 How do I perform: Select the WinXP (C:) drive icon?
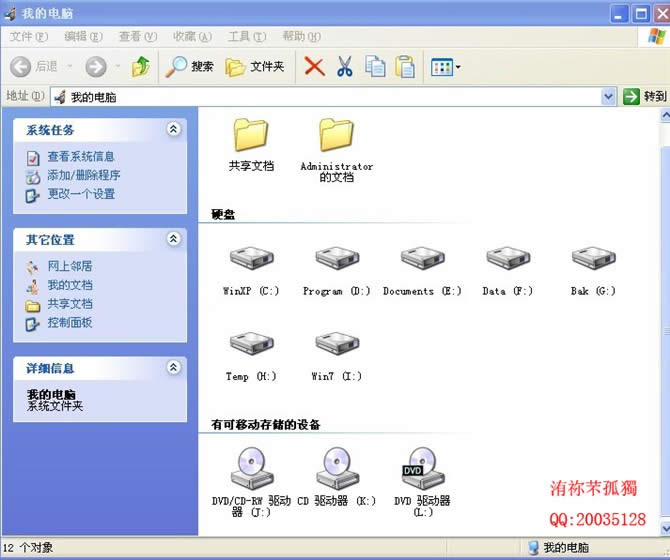(251, 258)
